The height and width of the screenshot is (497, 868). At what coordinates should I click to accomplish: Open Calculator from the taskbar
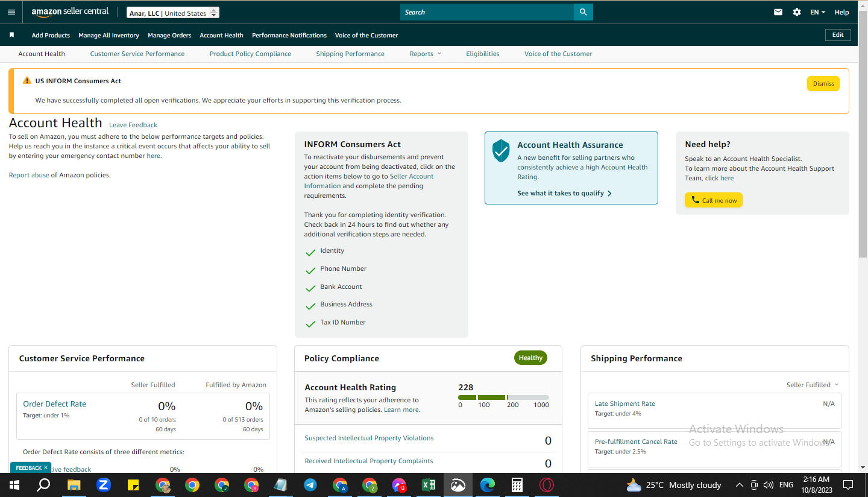coord(517,485)
